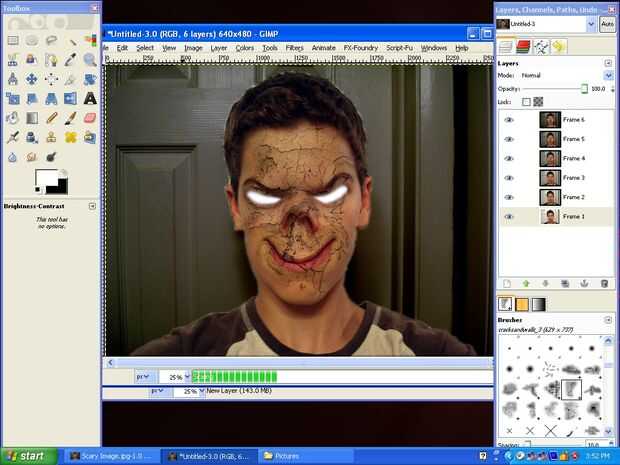Raise the selected layer with green arrow
Image resolution: width=620 pixels, height=465 pixels.
(526, 284)
